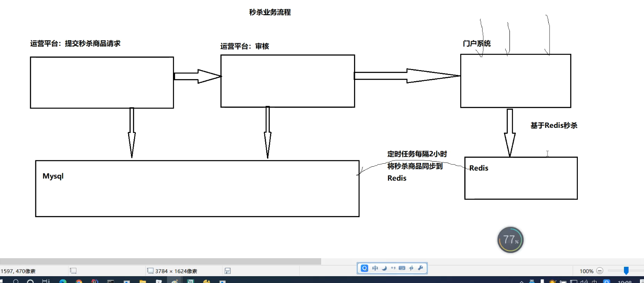This screenshot has height=283, width=644.
Task: Open Microsoft Edge from the taskbar
Action: (x=63, y=281)
